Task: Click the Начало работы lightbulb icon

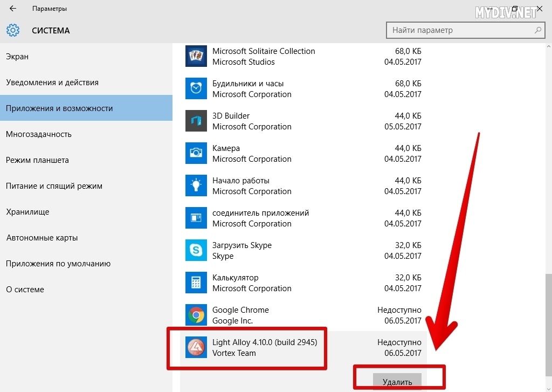Action: (196, 185)
